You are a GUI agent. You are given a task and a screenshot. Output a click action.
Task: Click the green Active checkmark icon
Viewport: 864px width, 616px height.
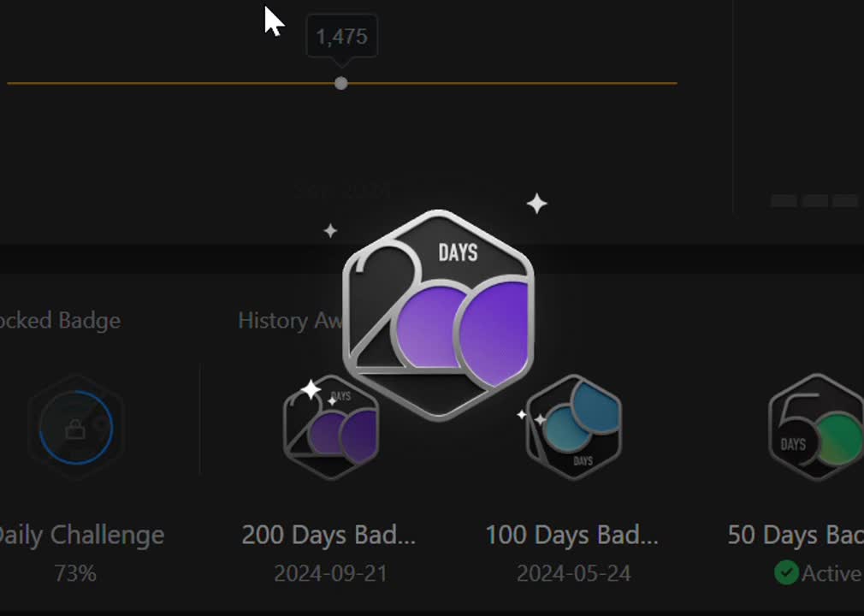point(786,573)
